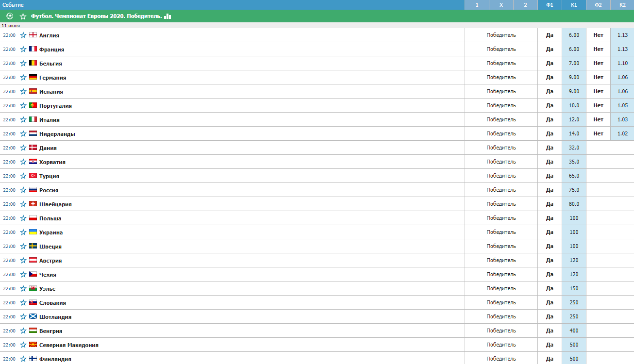Screen dimensions: 634x364
Task: Click the Scotland flag icon
Action: pos(33,316)
